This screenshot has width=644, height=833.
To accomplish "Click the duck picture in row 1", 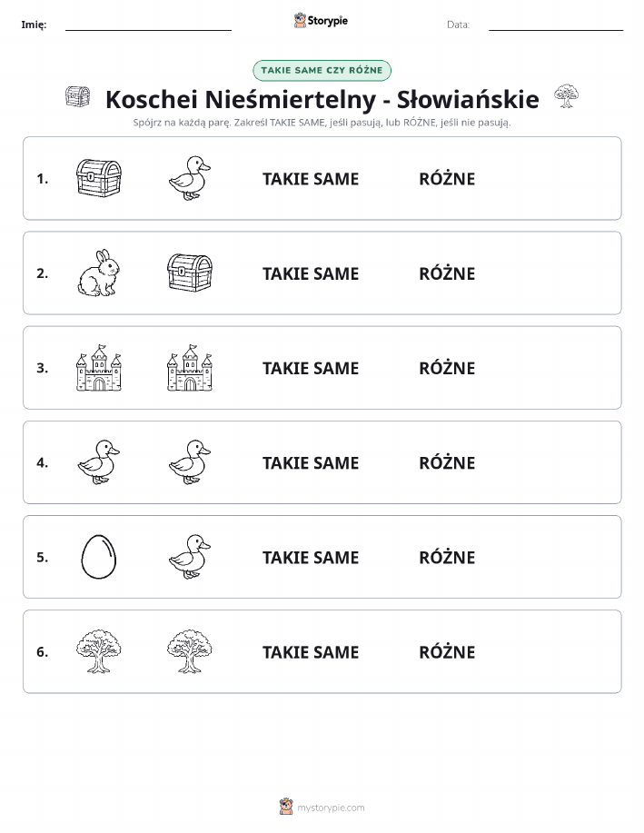I will pyautogui.click(x=190, y=178).
